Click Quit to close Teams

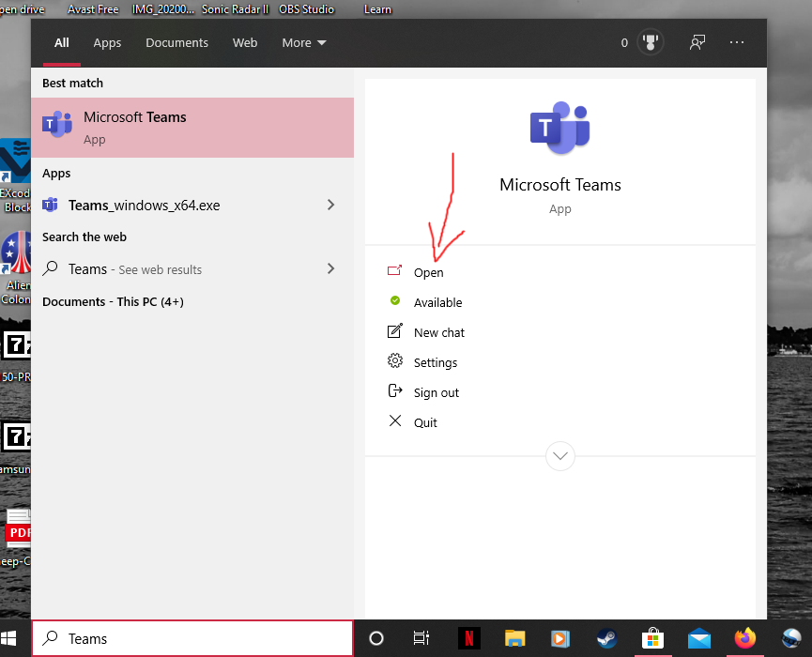[x=425, y=422]
